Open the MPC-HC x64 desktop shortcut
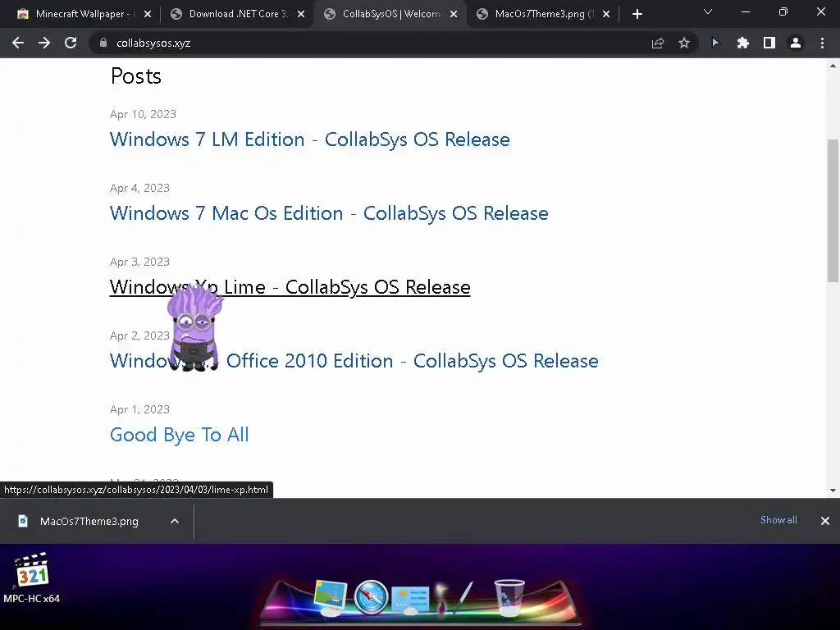This screenshot has width=840, height=630. (x=32, y=578)
